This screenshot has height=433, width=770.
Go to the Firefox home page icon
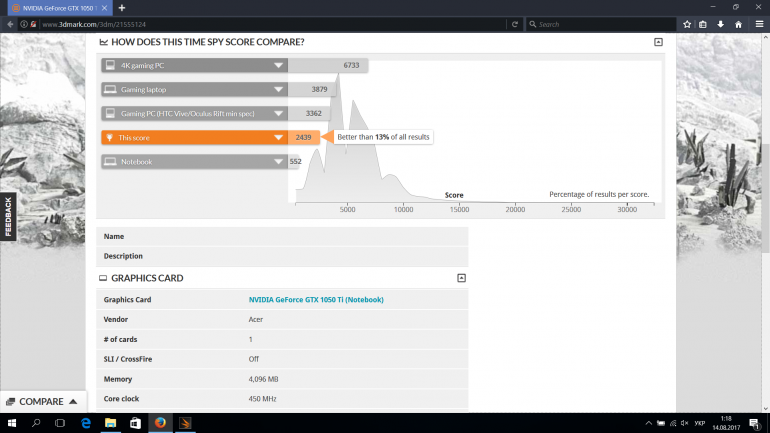coord(738,24)
